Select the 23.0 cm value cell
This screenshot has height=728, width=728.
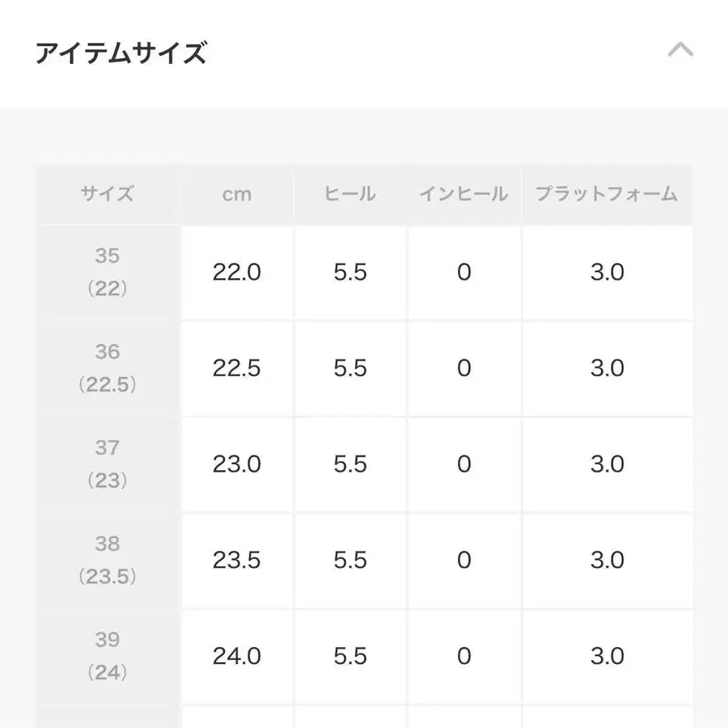click(235, 463)
